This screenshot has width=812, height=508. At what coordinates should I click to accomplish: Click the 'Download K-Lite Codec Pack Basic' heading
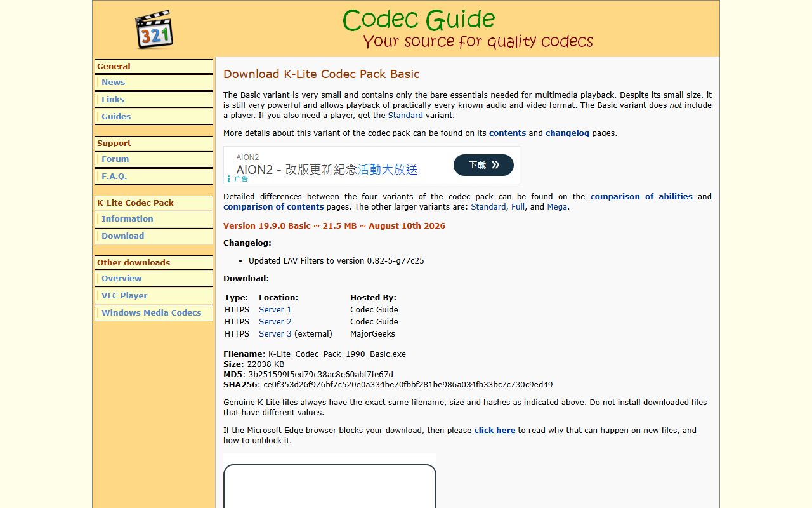322,74
